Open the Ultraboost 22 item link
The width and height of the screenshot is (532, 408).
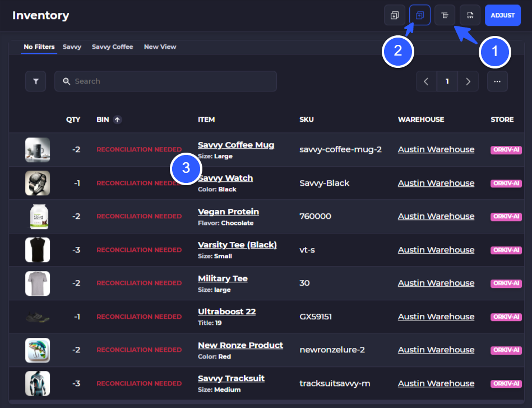click(226, 311)
